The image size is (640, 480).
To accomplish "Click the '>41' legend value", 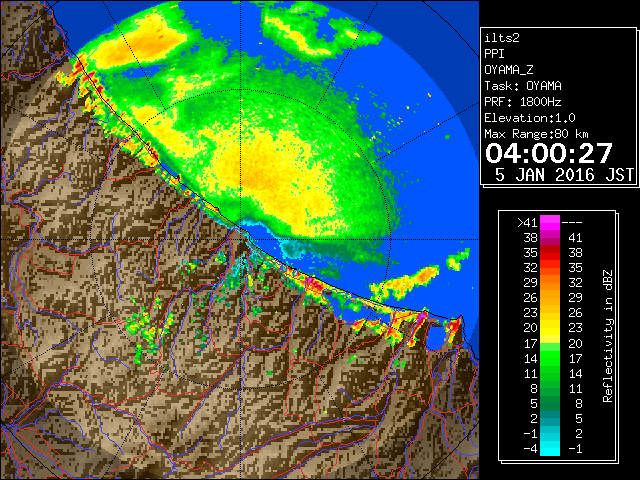I will click(527, 223).
